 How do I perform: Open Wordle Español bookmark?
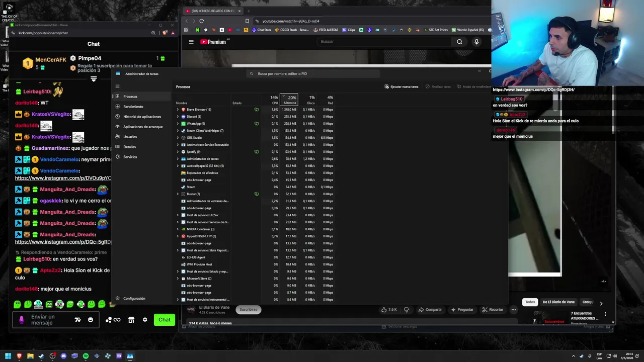pos(468,30)
